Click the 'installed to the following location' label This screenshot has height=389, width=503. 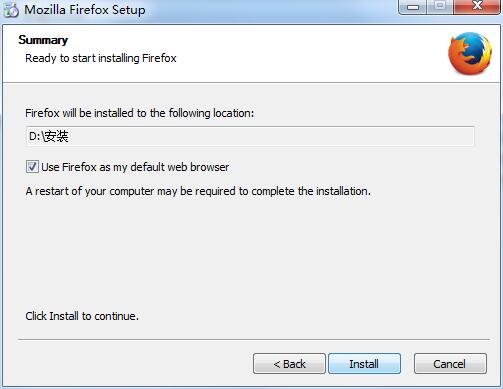(140, 113)
